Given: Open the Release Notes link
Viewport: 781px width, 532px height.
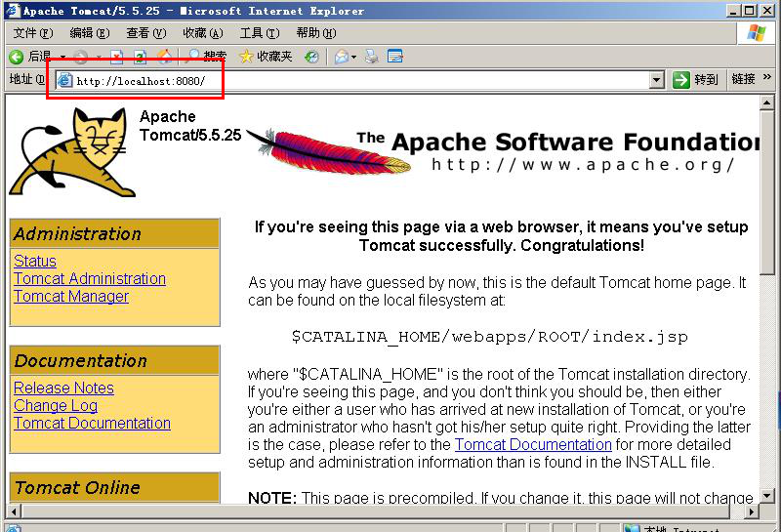Looking at the screenshot, I should (63, 389).
